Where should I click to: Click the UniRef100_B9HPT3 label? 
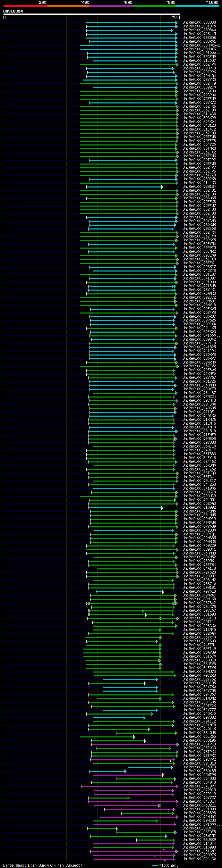[199, 68]
